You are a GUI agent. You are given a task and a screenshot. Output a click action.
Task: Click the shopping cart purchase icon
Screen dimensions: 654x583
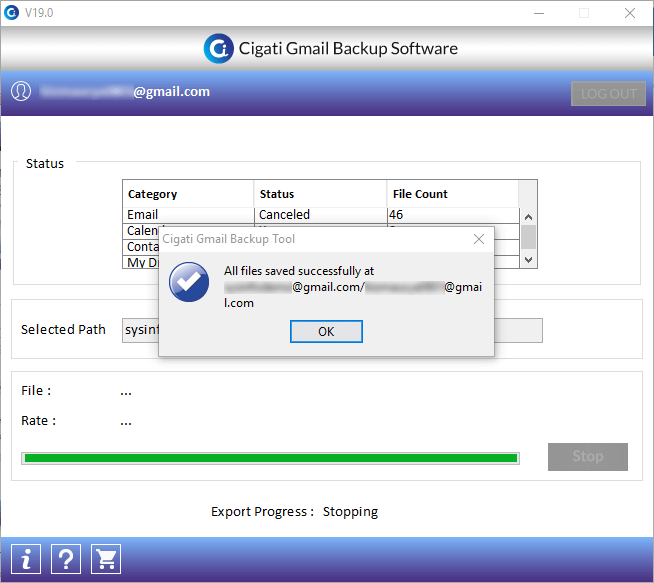[106, 559]
